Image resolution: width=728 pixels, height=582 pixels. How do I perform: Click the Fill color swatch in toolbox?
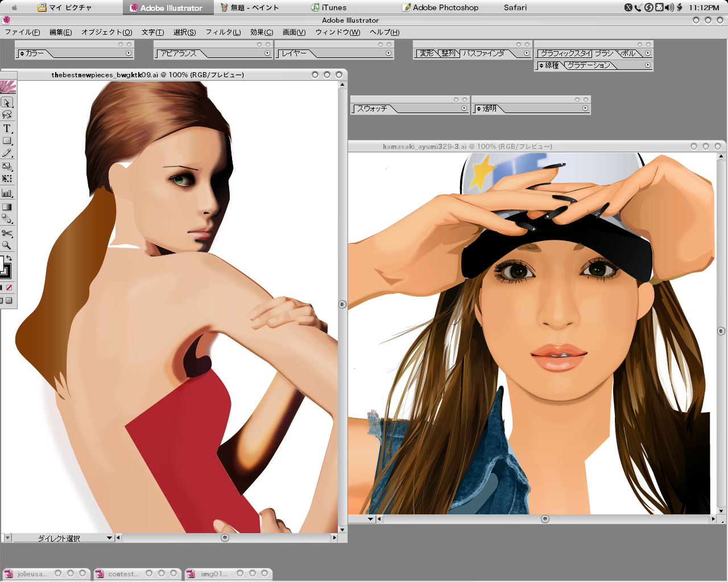[2, 264]
